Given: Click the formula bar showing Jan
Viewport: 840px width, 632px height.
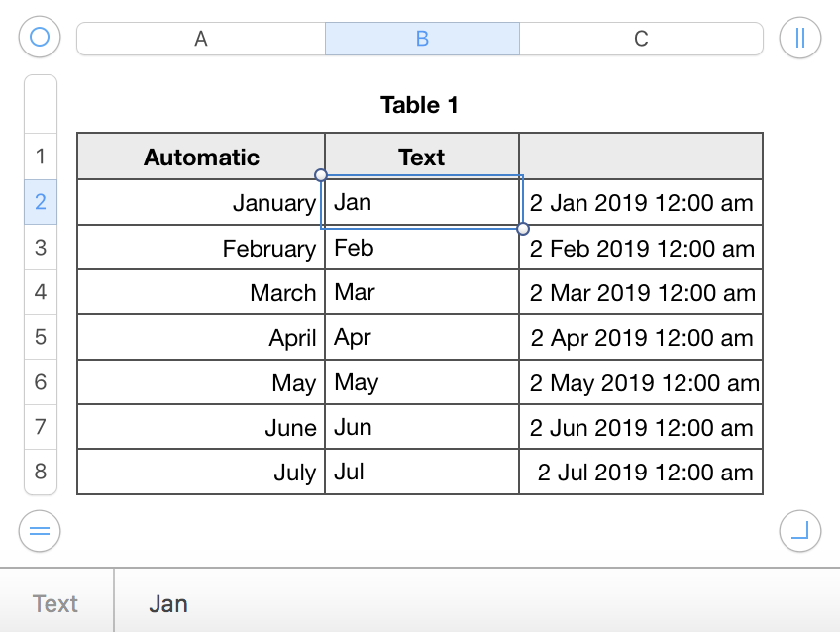Looking at the screenshot, I should tap(475, 603).
